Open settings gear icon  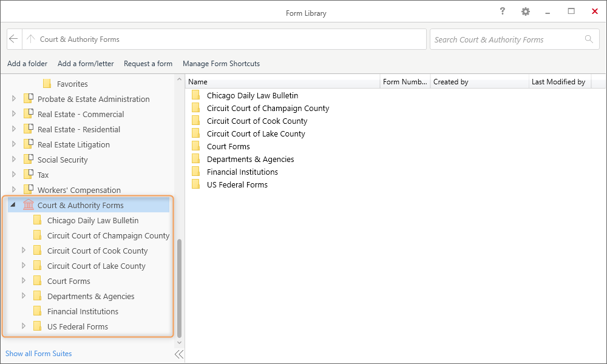525,12
